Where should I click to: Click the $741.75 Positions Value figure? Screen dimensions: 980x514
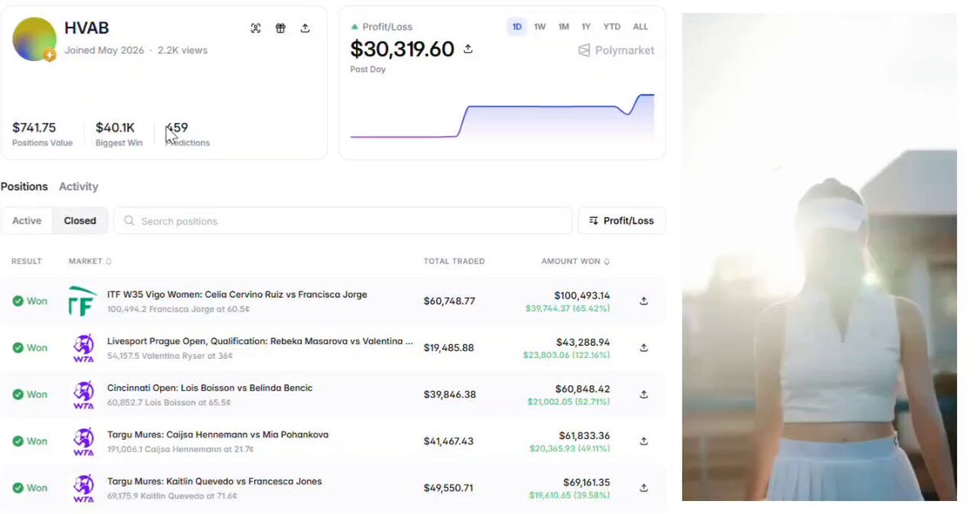click(34, 127)
